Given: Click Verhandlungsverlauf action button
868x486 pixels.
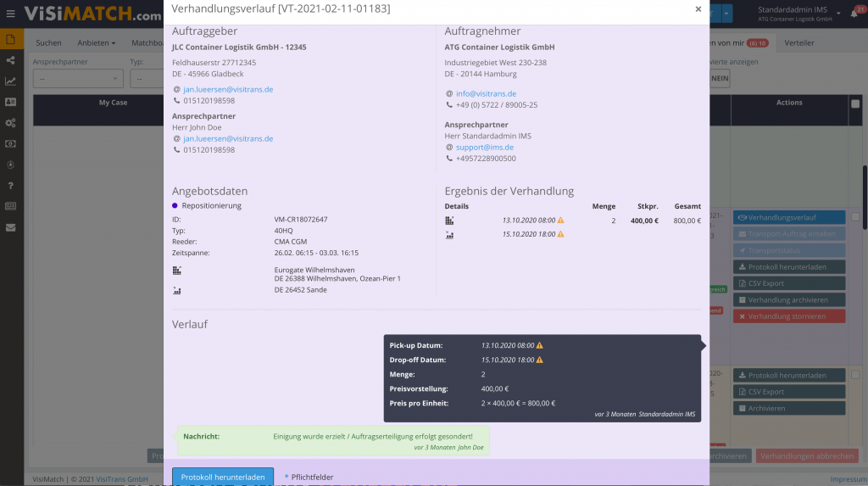Looking at the screenshot, I should click(x=789, y=217).
